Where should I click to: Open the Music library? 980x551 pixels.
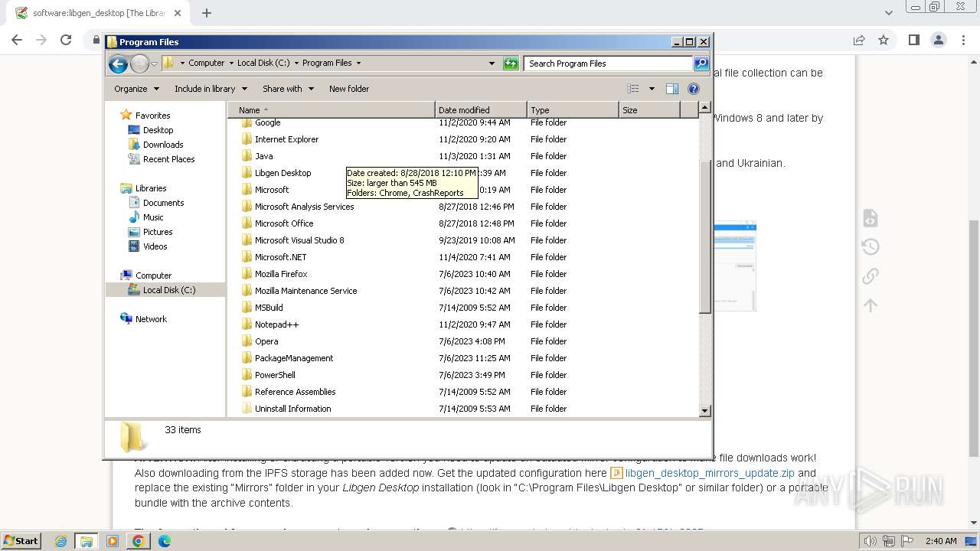tap(153, 217)
